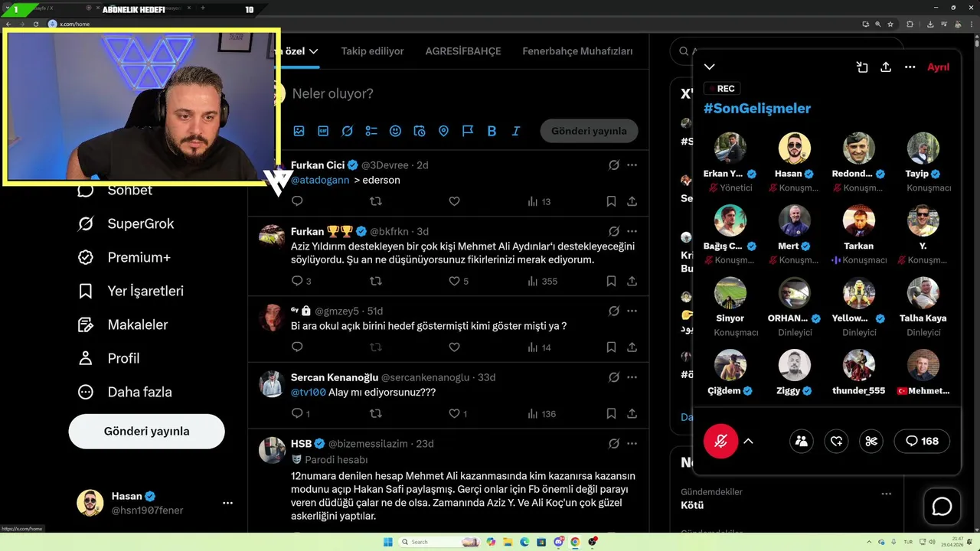Click the white Gönderi yayınla button under Daha fazla

(x=146, y=431)
